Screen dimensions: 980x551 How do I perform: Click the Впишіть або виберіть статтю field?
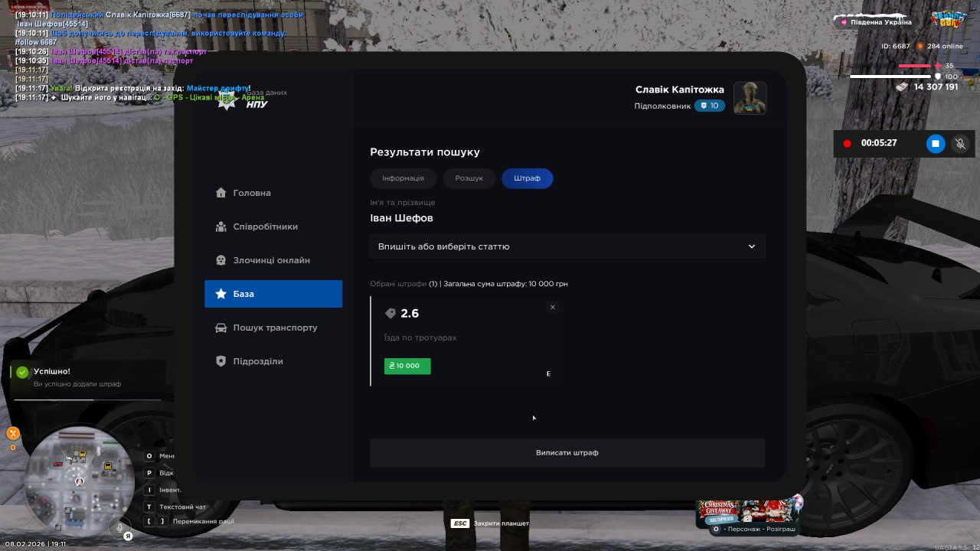(567, 246)
